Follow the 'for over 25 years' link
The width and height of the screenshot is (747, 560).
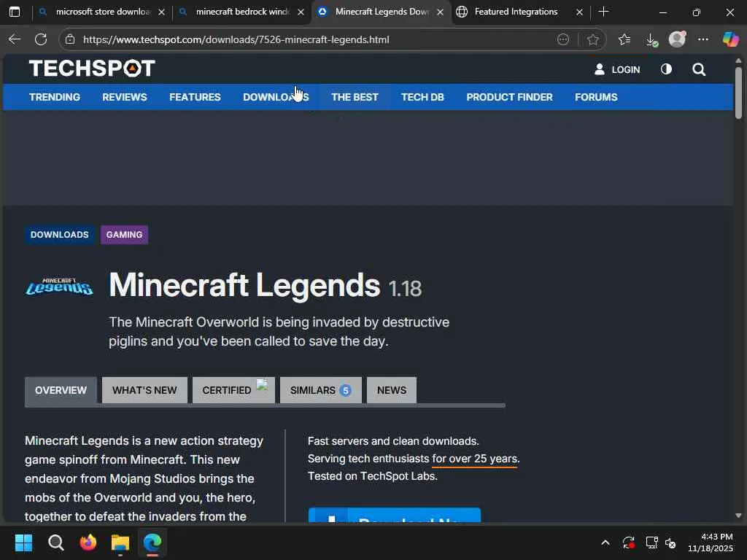pos(474,459)
